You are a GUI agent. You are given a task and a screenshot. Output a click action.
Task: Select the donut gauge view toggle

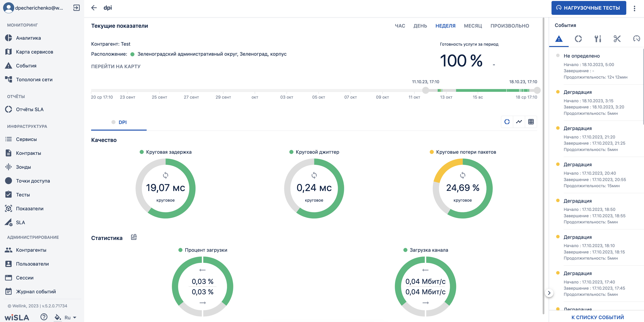click(507, 122)
